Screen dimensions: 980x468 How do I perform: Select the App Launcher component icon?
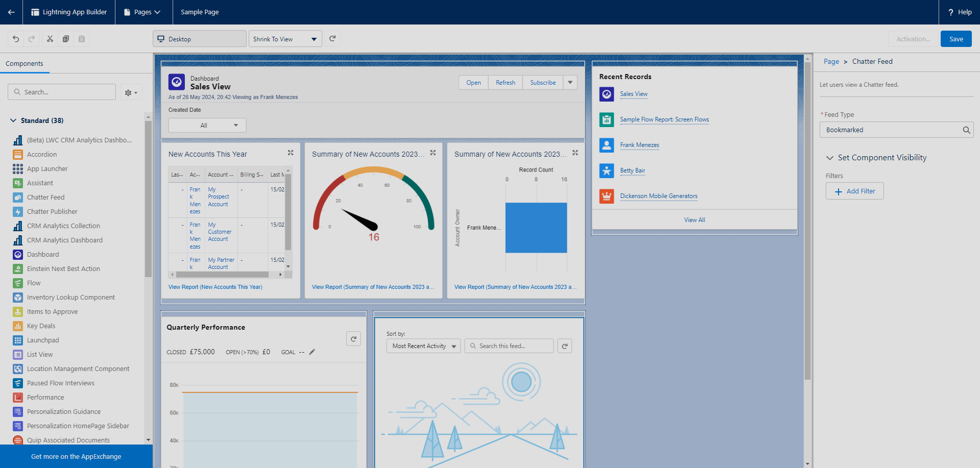tap(18, 169)
